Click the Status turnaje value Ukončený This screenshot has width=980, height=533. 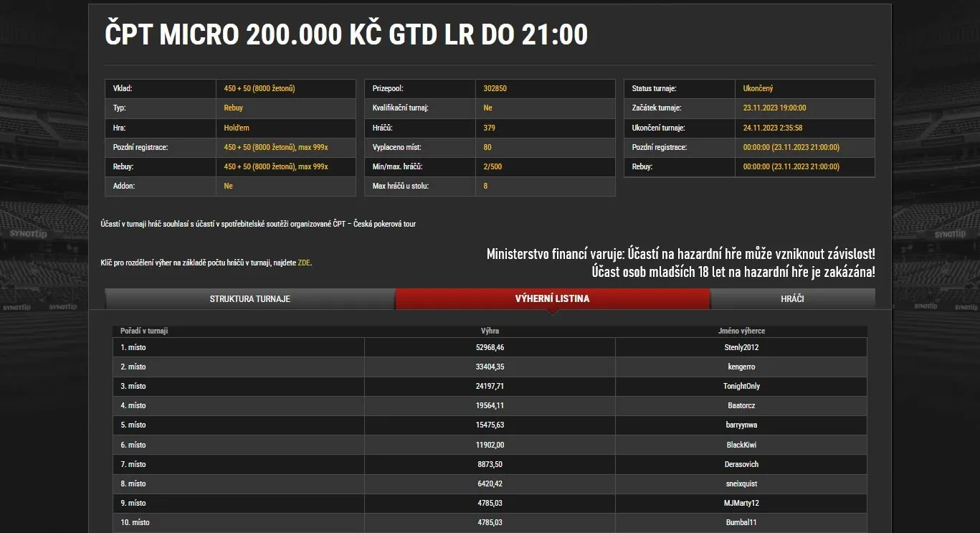[758, 89]
